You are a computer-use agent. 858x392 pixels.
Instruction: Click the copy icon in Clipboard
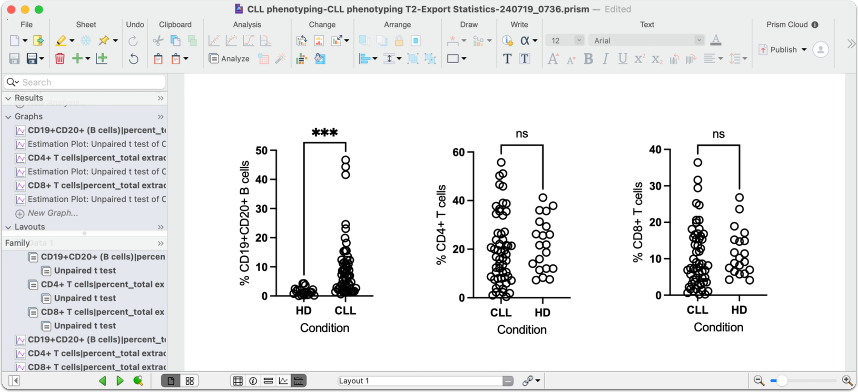pos(175,41)
